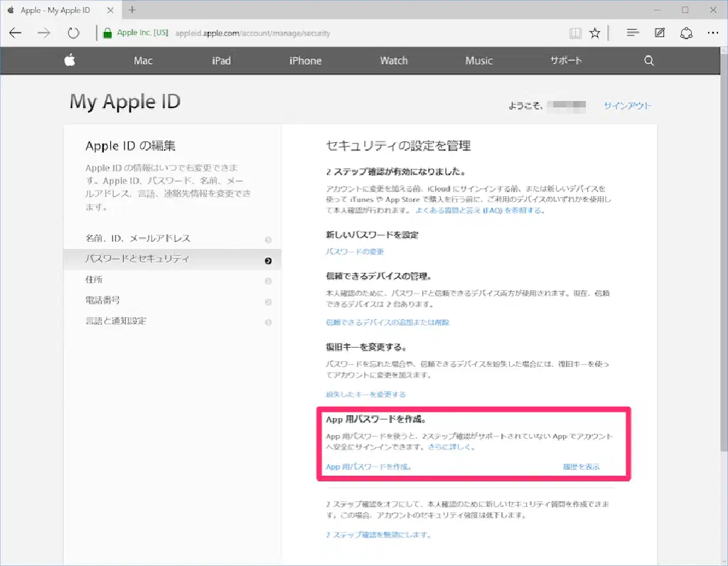
Task: Open new tab with plus button
Action: tap(132, 10)
